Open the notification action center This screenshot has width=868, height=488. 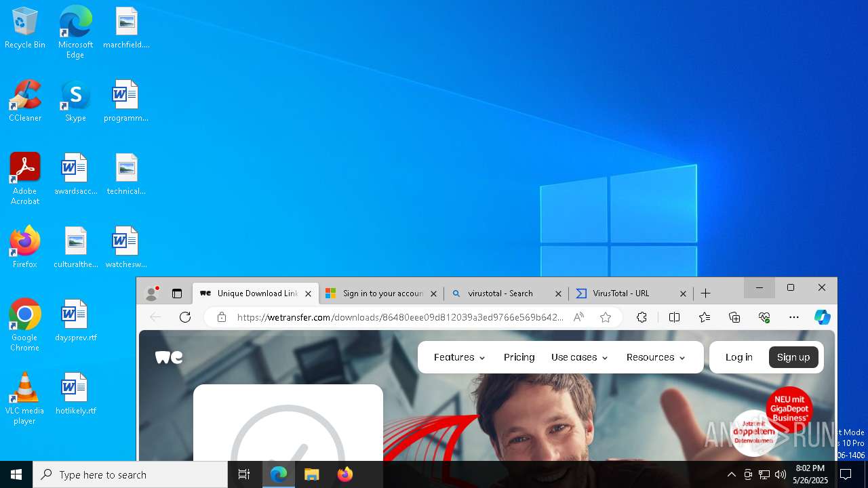pos(846,474)
